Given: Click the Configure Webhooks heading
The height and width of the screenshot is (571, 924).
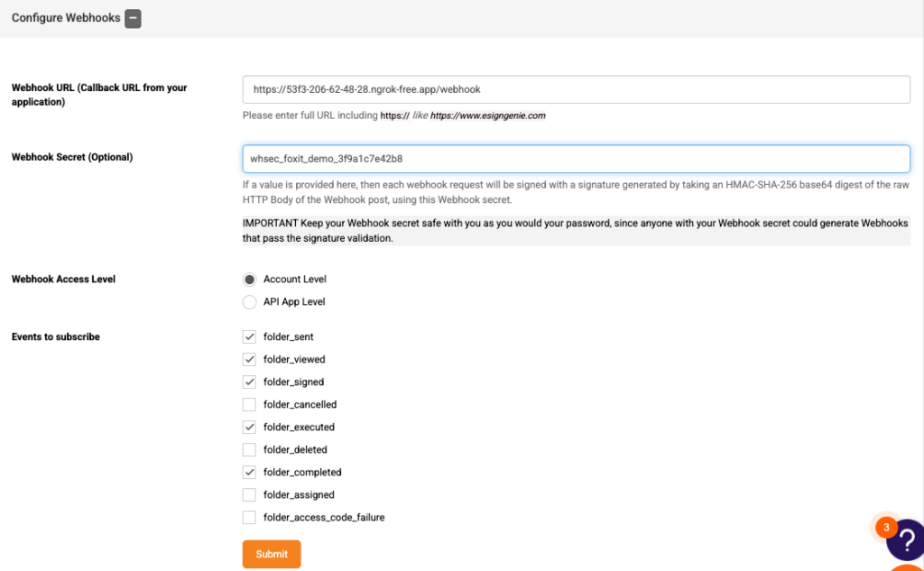Looking at the screenshot, I should pyautogui.click(x=66, y=18).
